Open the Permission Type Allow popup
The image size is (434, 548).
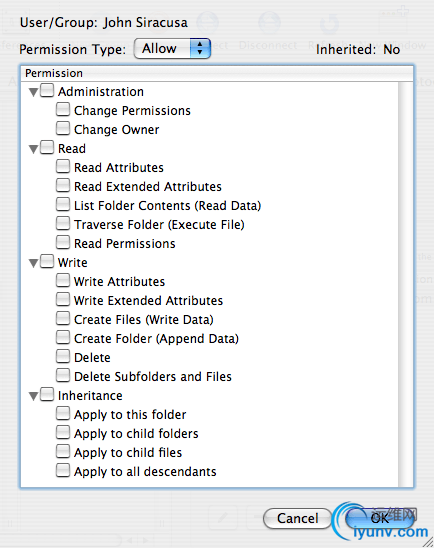(172, 49)
